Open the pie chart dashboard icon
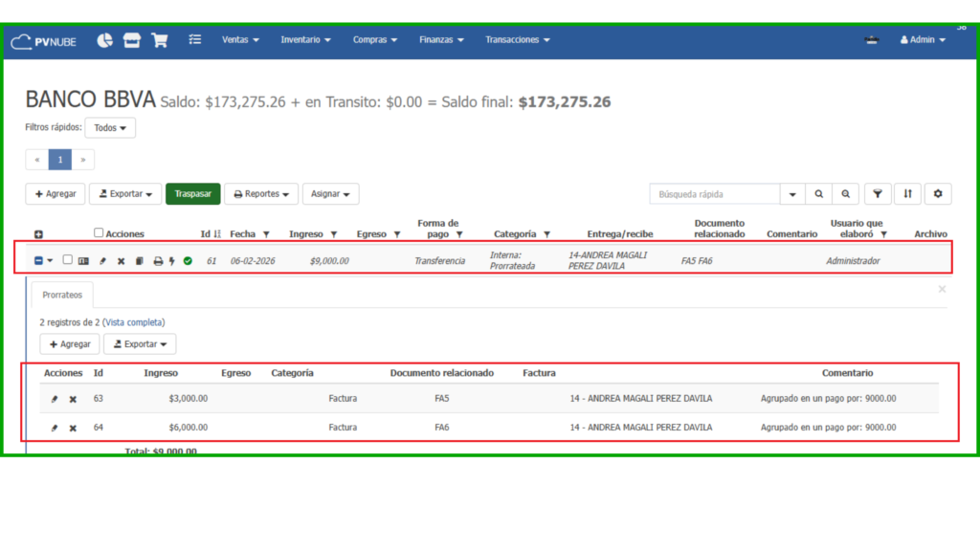Viewport: 980px width, 551px height. [x=105, y=40]
